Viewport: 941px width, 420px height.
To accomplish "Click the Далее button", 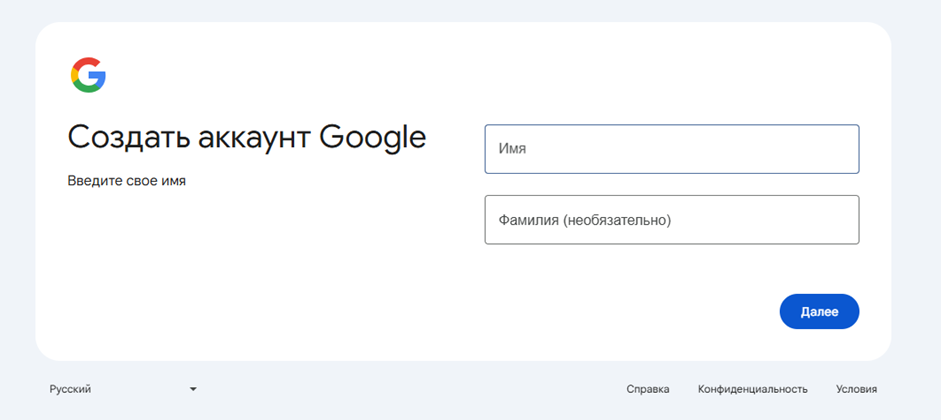I will tap(819, 311).
